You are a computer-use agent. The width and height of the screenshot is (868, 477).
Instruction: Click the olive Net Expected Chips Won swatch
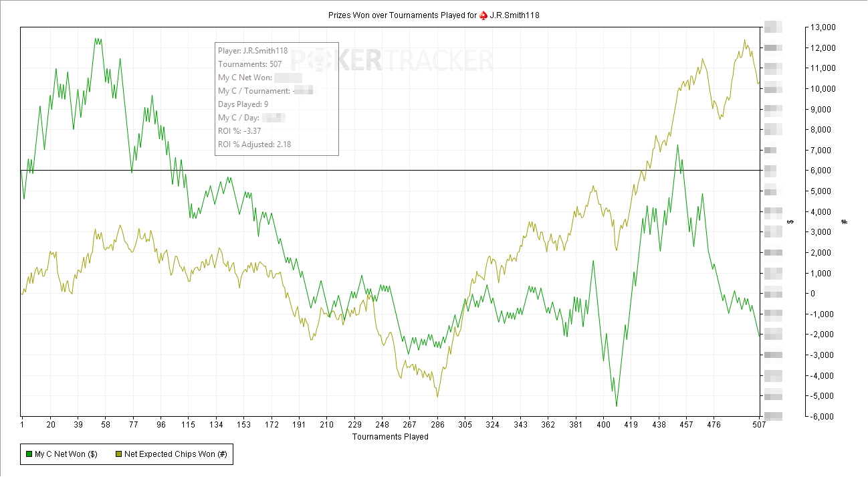(118, 455)
